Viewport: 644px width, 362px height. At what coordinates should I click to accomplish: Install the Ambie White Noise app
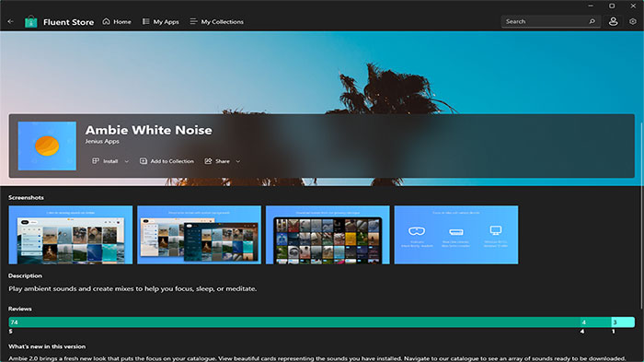click(x=105, y=161)
